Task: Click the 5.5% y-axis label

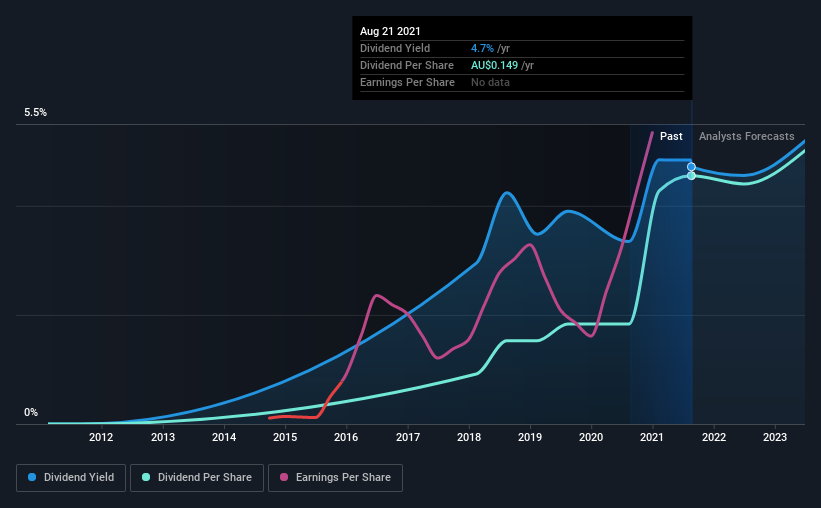Action: pyautogui.click(x=35, y=113)
